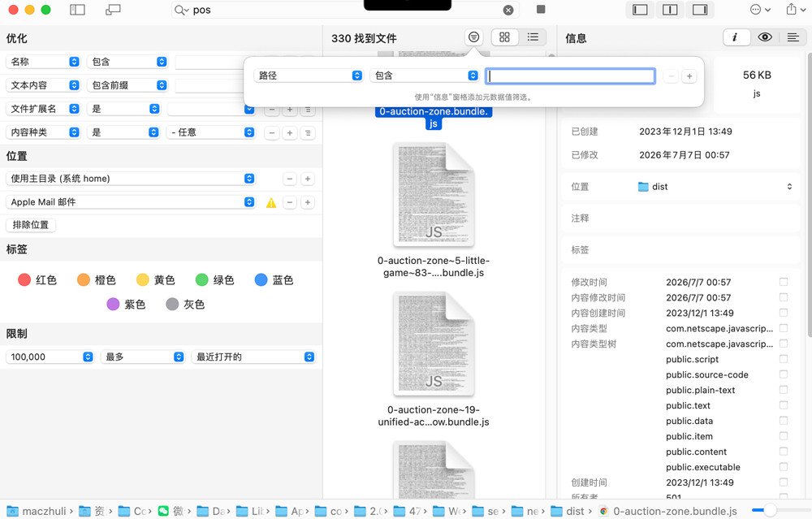Image resolution: width=812 pixels, height=519 pixels.
Task: Open the 100,000 limit count dropdown
Action: click(50, 357)
